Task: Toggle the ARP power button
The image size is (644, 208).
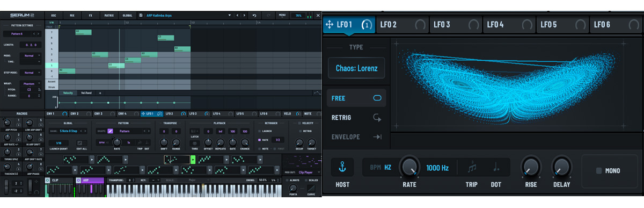Action: coord(78,181)
